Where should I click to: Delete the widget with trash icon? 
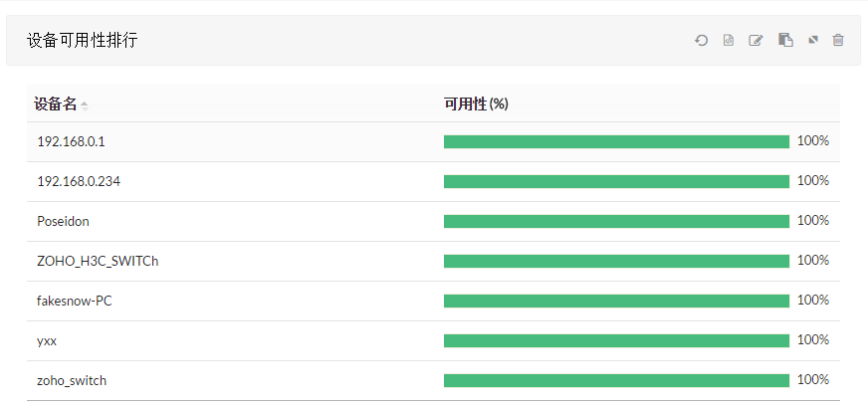838,40
